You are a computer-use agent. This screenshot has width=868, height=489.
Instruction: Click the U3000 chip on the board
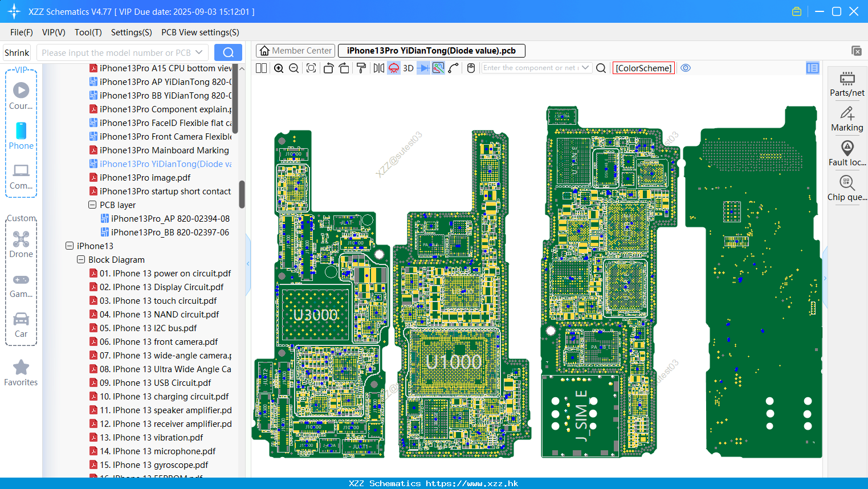[x=315, y=315]
